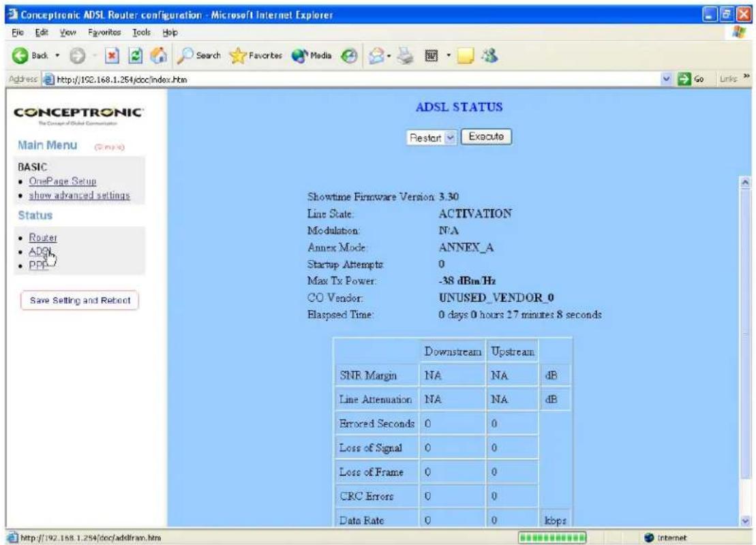Click the Execute button

[x=486, y=137]
